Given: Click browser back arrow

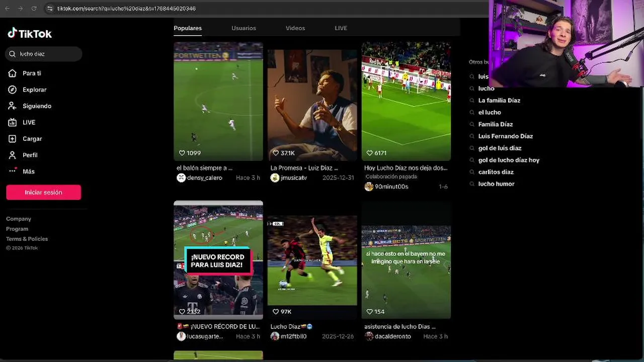Looking at the screenshot, I should 8,9.
